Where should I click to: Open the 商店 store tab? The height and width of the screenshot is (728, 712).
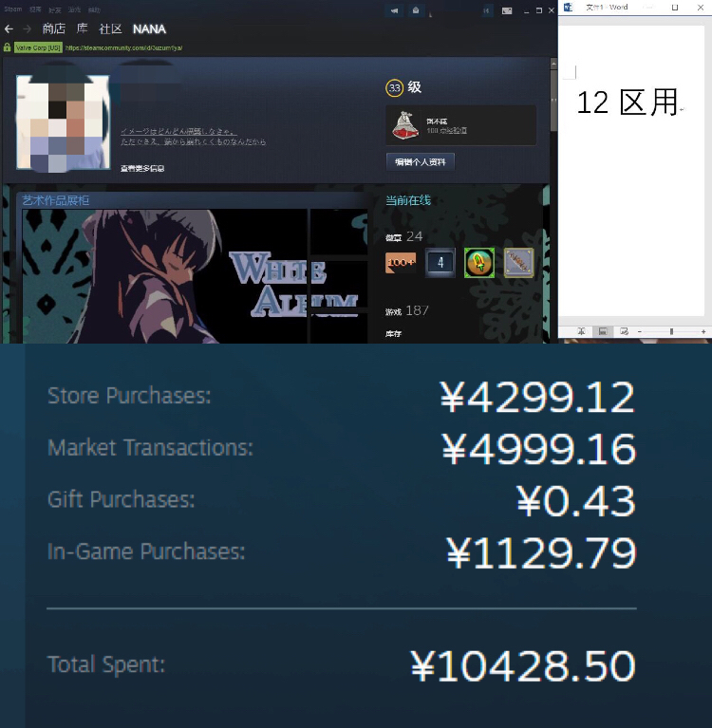coord(54,28)
